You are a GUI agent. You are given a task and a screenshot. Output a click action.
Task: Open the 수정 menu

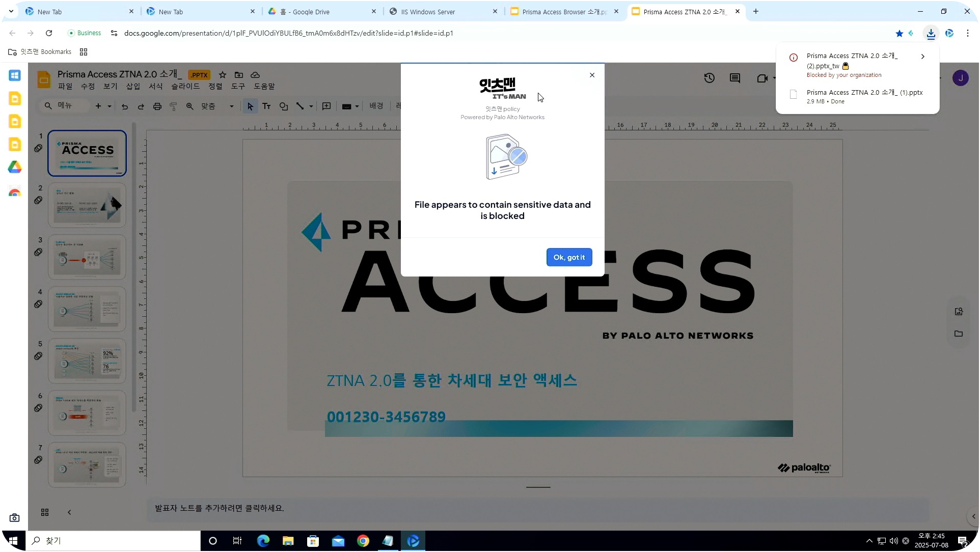[88, 86]
